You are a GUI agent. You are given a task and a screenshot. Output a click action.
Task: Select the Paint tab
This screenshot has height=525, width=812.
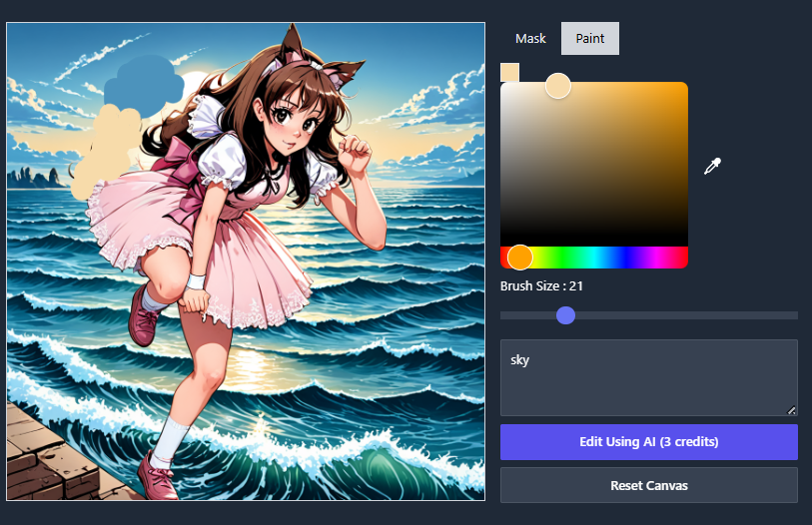590,38
